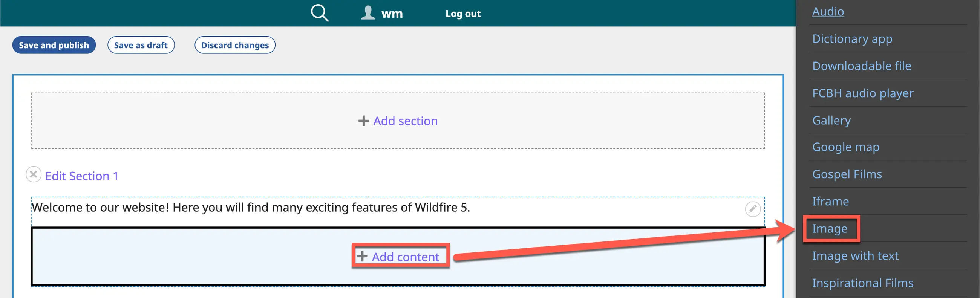The image size is (980, 298).
Task: Click the user profile icon for wm
Action: 368,13
